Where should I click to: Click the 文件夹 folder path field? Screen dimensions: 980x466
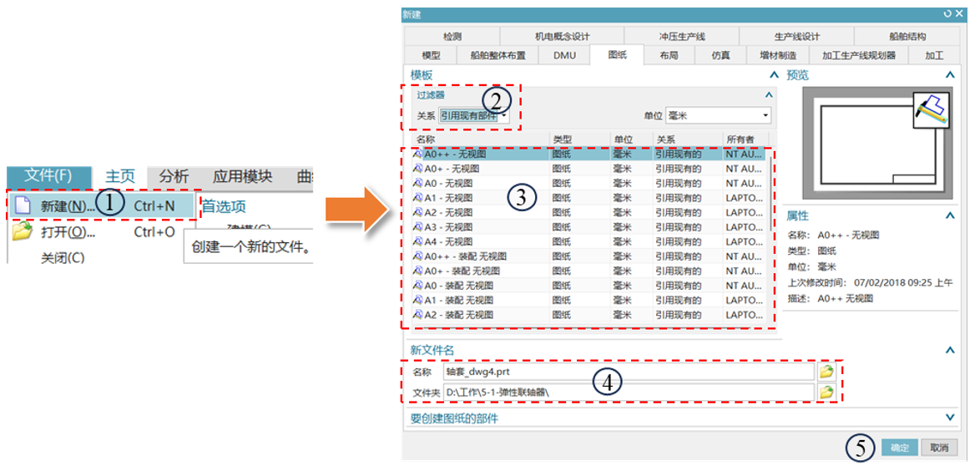click(x=628, y=393)
